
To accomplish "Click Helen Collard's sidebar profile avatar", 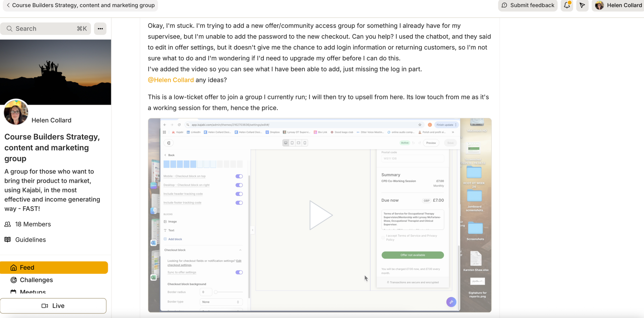I will (x=16, y=112).
